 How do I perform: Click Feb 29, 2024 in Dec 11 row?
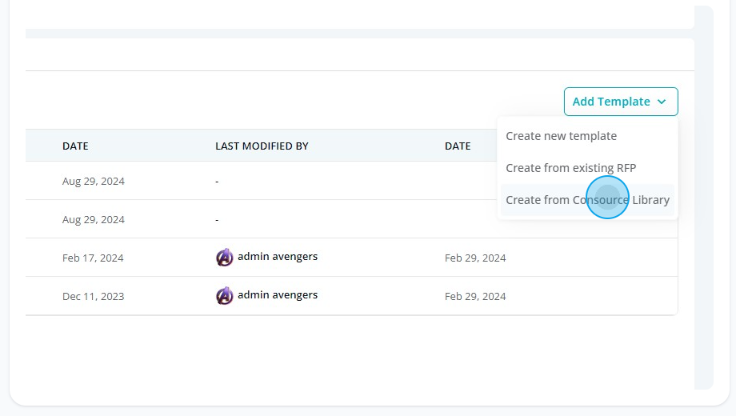click(x=475, y=296)
